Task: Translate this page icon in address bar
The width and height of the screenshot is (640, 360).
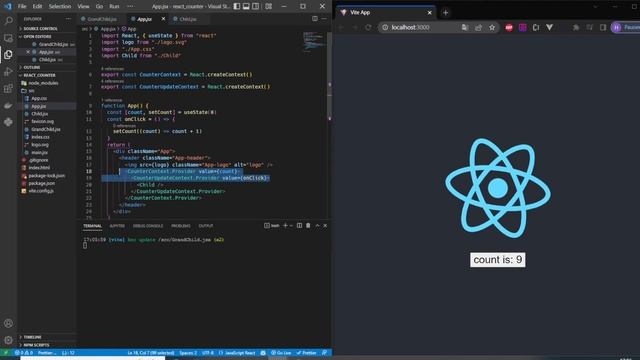Action: (x=465, y=27)
